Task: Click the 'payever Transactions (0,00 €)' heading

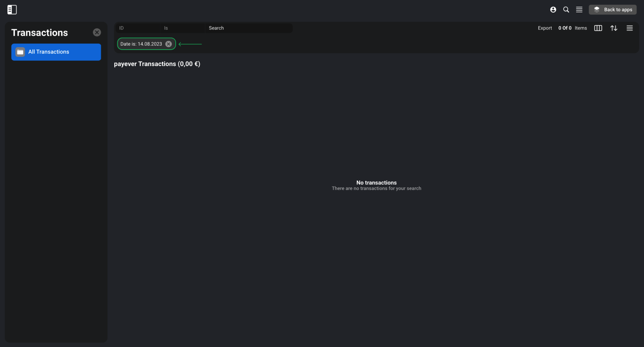Action: coord(157,64)
